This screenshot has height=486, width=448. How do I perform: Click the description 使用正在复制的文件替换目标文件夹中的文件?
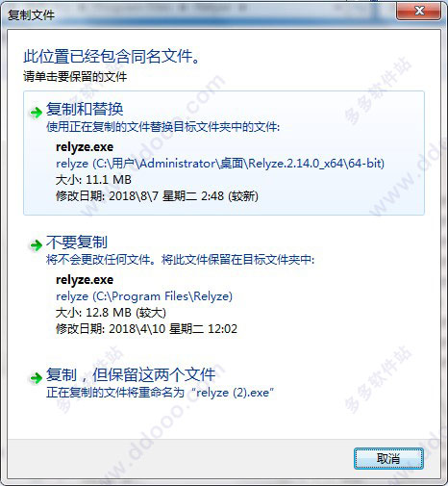(163, 127)
